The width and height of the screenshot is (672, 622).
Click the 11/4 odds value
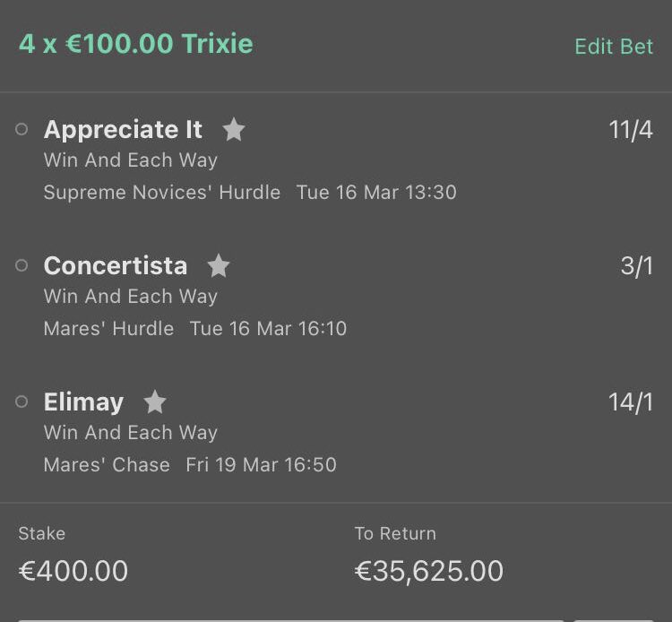point(631,130)
